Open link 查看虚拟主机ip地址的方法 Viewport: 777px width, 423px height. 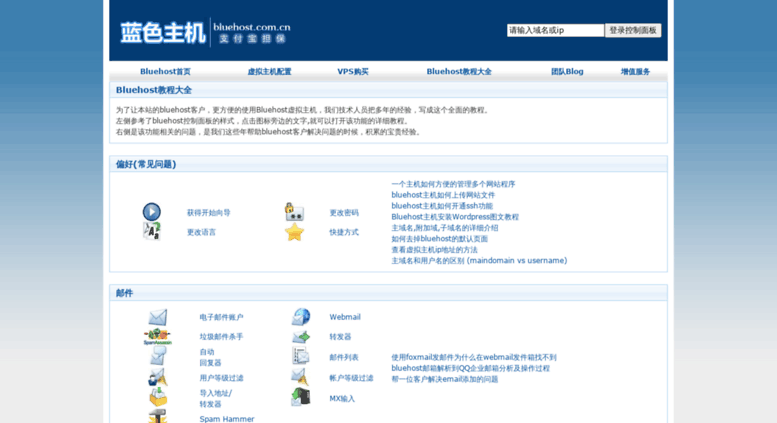435,249
